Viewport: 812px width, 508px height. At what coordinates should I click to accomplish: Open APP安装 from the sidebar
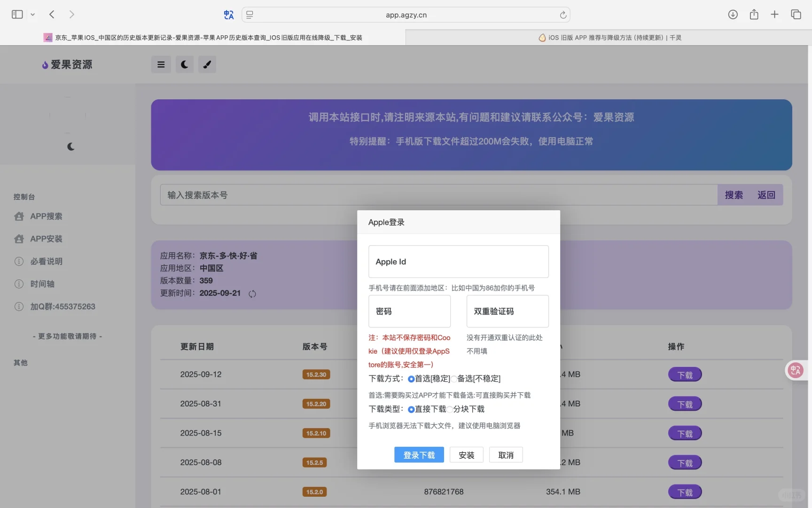coord(46,238)
